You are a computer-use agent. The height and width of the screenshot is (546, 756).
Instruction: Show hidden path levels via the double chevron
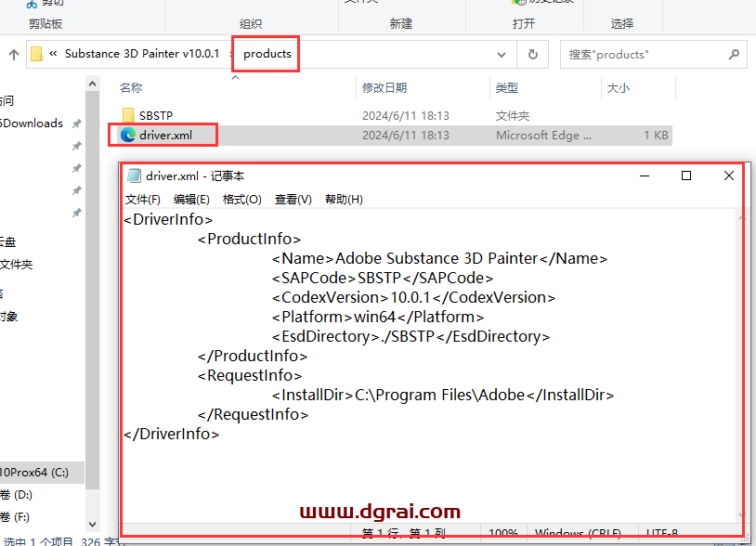click(x=53, y=54)
